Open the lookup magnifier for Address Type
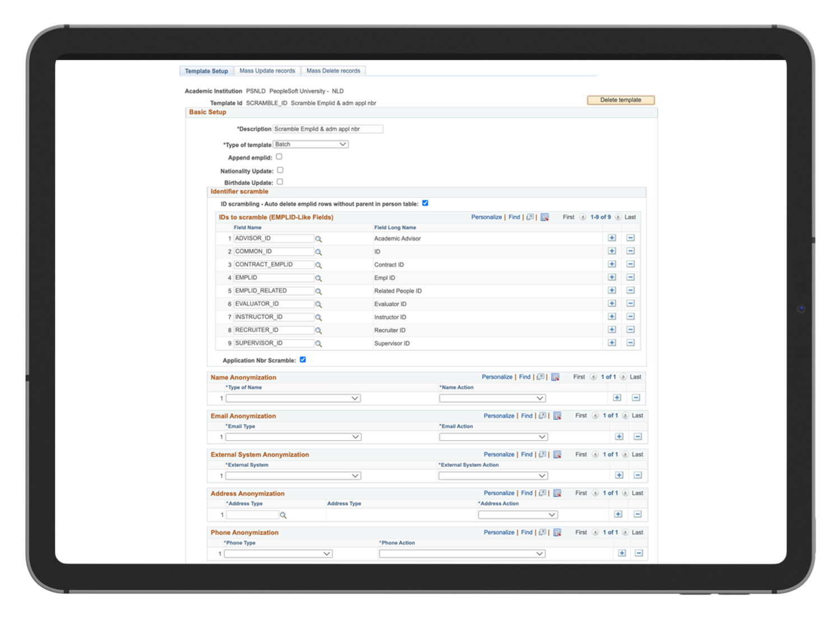 (x=283, y=515)
